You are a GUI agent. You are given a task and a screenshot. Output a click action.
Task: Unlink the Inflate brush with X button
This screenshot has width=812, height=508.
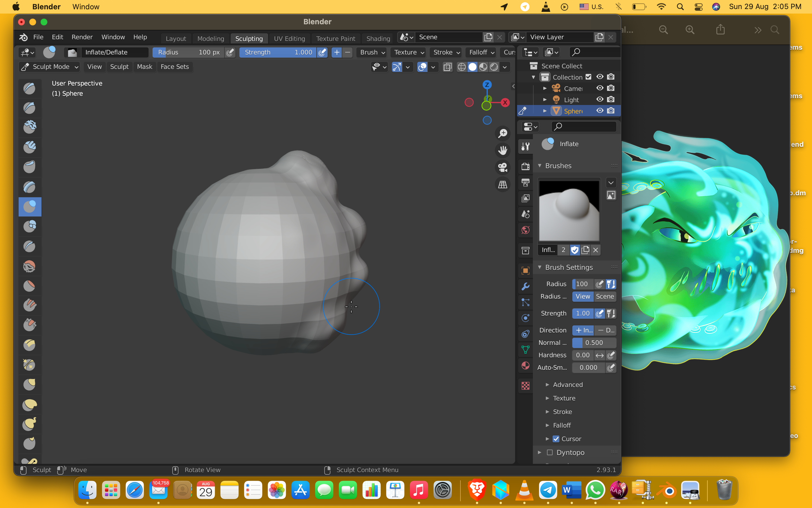tap(595, 250)
